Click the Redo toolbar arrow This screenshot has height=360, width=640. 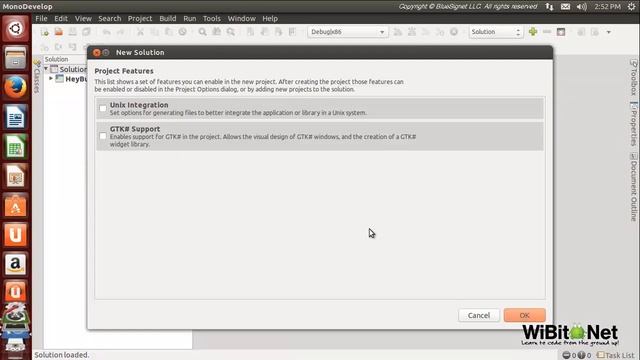[x=120, y=32]
